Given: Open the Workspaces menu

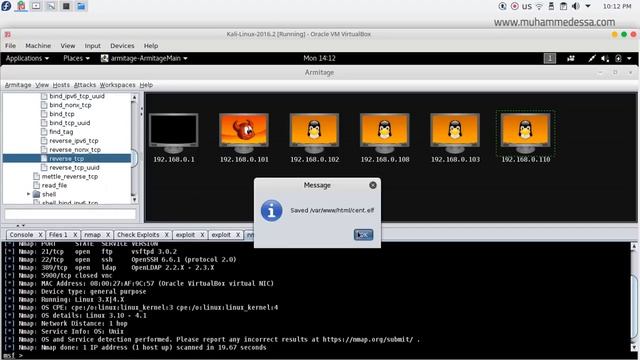Looking at the screenshot, I should point(118,85).
